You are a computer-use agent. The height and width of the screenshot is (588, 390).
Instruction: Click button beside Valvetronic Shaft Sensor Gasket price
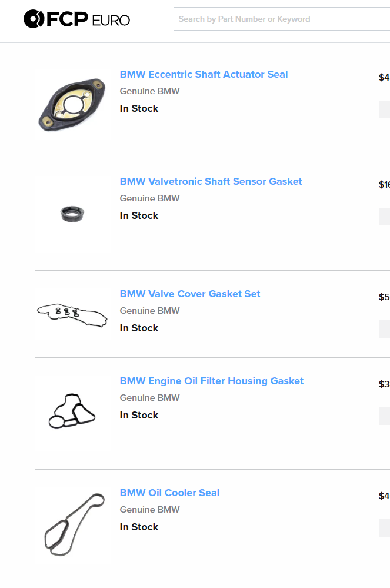[384, 217]
